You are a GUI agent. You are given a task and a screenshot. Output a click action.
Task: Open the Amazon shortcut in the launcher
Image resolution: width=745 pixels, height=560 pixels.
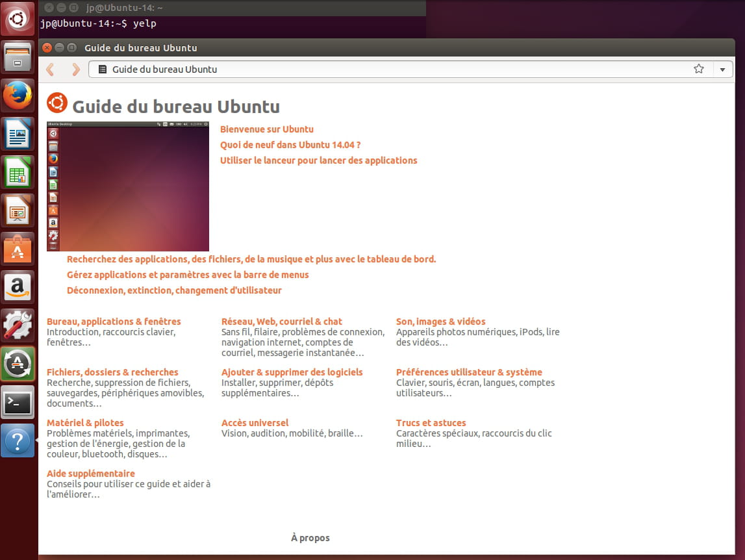[18, 286]
